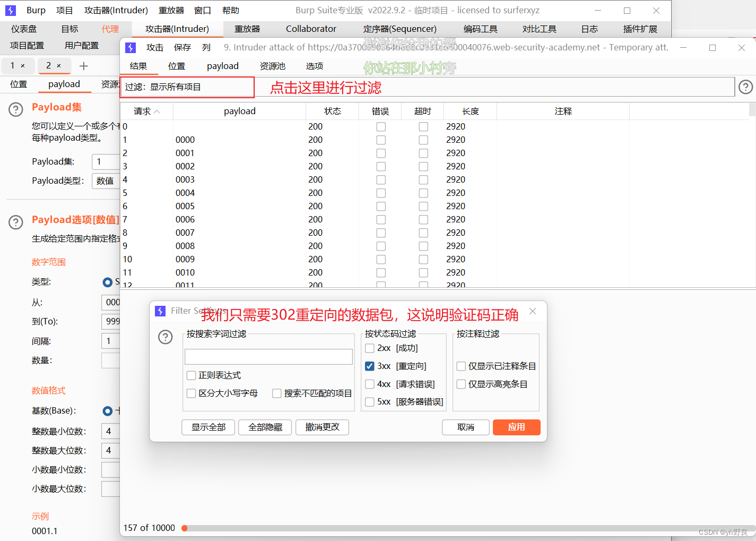Click the help icon in Filter Settings dialog
Screen dimensions: 756x541
166,337
